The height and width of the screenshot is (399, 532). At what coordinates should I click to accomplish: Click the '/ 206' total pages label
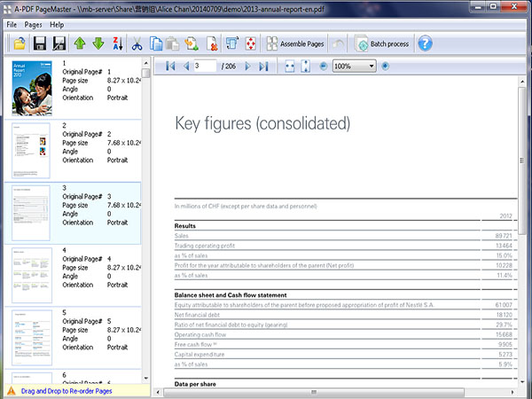[229, 66]
